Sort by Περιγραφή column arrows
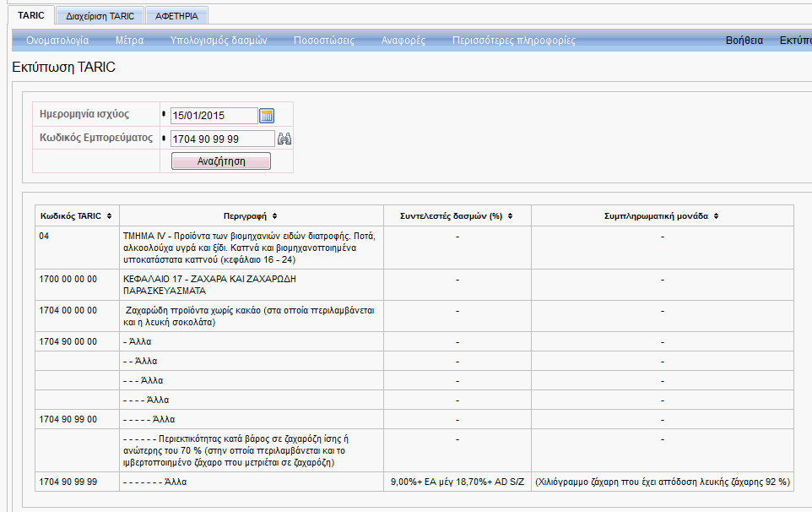This screenshot has height=512, width=812. [x=275, y=216]
